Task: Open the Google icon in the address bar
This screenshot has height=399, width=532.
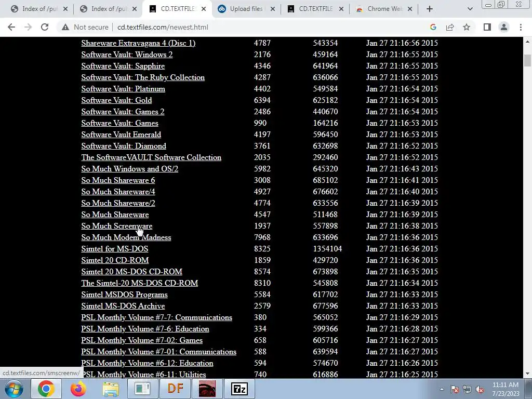Action: (433, 27)
